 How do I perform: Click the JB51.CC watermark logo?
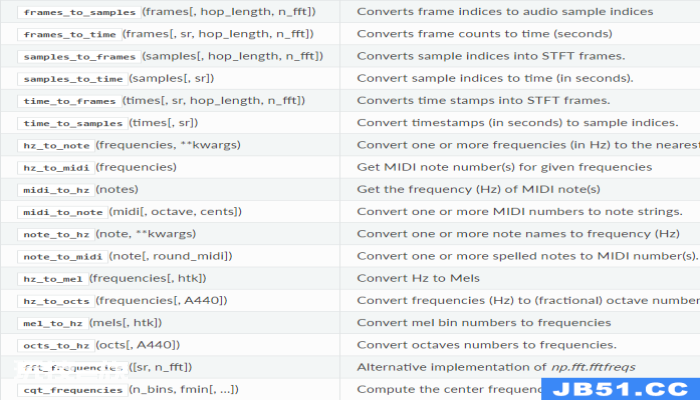pyautogui.click(x=621, y=389)
